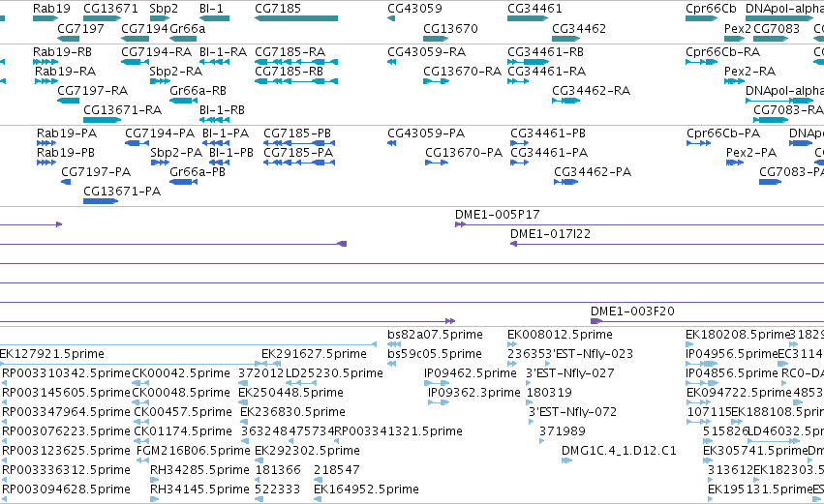The image size is (824, 504).
Task: Select the FGM216B06.5prime EST label
Action: tap(193, 451)
